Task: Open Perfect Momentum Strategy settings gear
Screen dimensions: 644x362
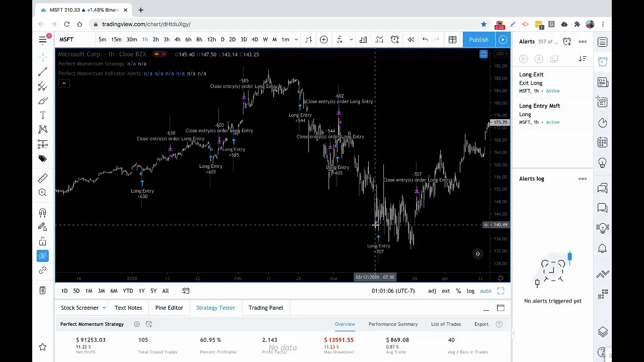Action: click(x=136, y=324)
